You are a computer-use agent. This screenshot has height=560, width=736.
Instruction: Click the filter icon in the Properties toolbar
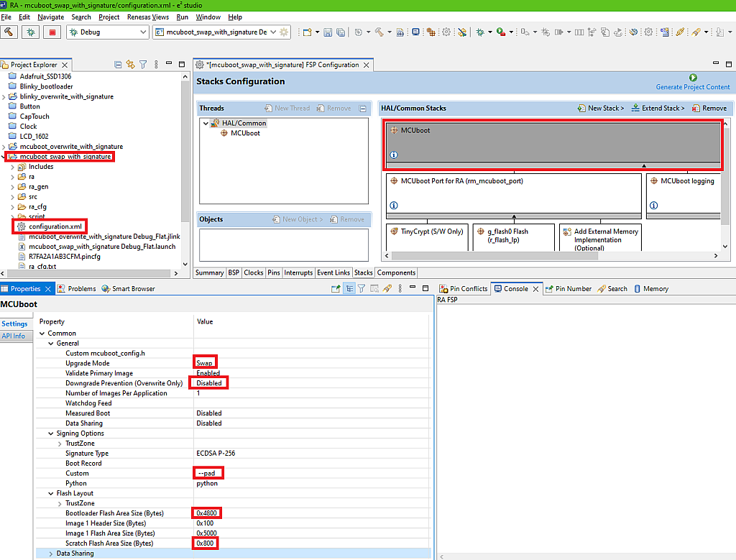360,288
